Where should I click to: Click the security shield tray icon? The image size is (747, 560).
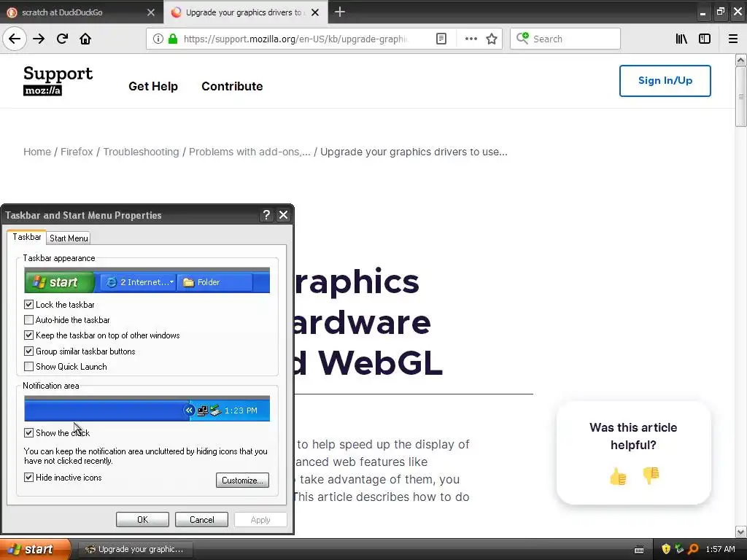click(666, 549)
